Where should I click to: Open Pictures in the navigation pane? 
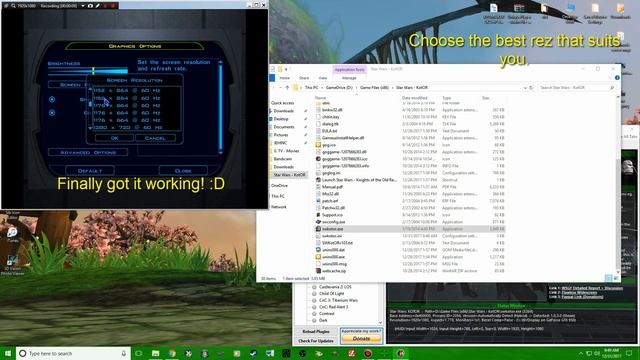pyautogui.click(x=281, y=135)
